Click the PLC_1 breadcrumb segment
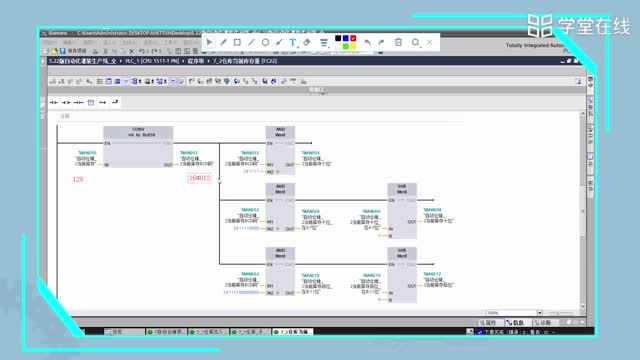 [152, 61]
